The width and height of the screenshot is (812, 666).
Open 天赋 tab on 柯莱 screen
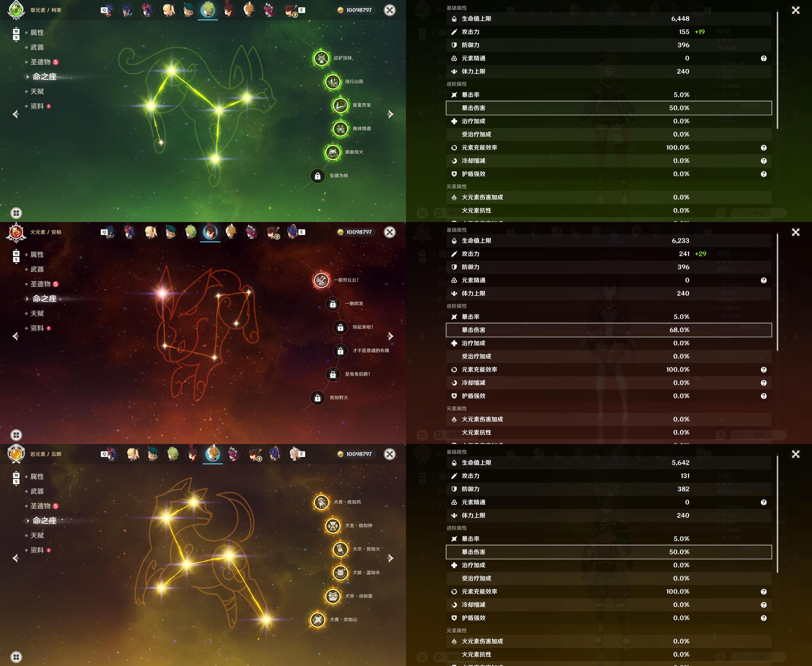pyautogui.click(x=37, y=91)
